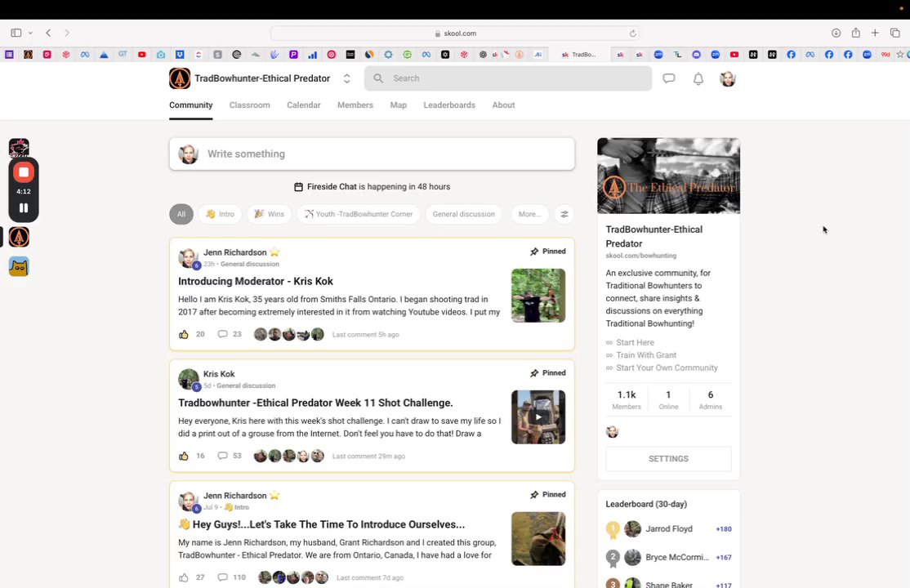Open Bryce McCormi... leaderboard entry
910x588 pixels.
[x=668, y=557]
